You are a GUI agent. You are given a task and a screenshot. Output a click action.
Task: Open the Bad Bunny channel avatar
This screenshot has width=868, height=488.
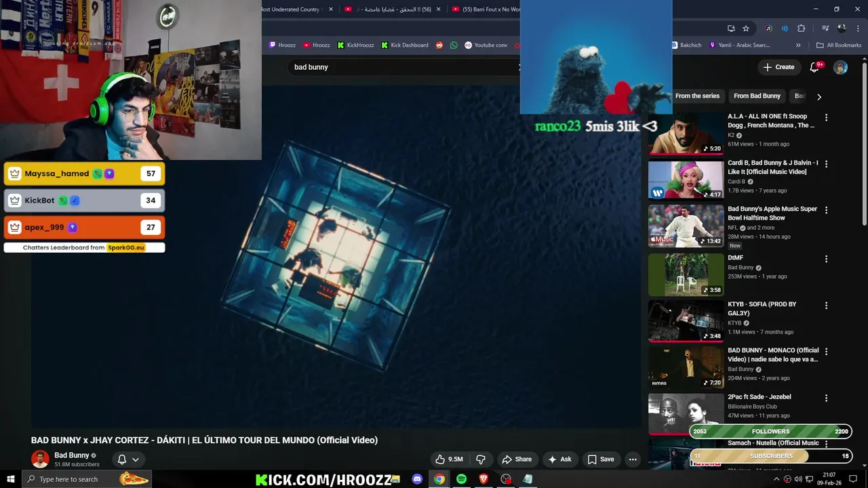tap(40, 459)
